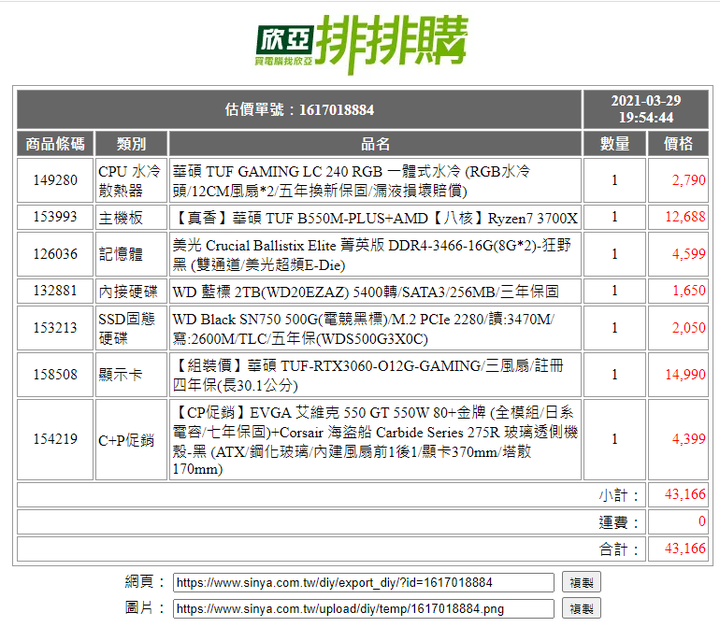Click the 內接硬碟 category cell
Image resolution: width=720 pixels, height=627 pixels.
coord(131,291)
